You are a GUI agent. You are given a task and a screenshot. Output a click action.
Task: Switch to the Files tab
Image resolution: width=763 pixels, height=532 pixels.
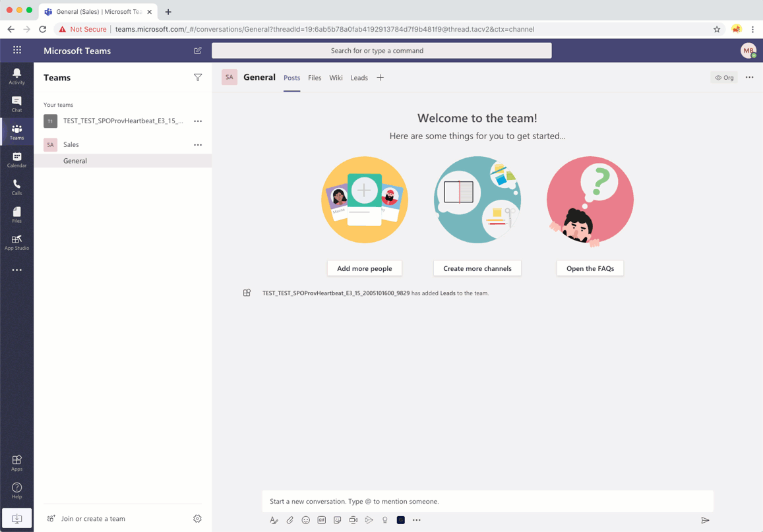[315, 77]
